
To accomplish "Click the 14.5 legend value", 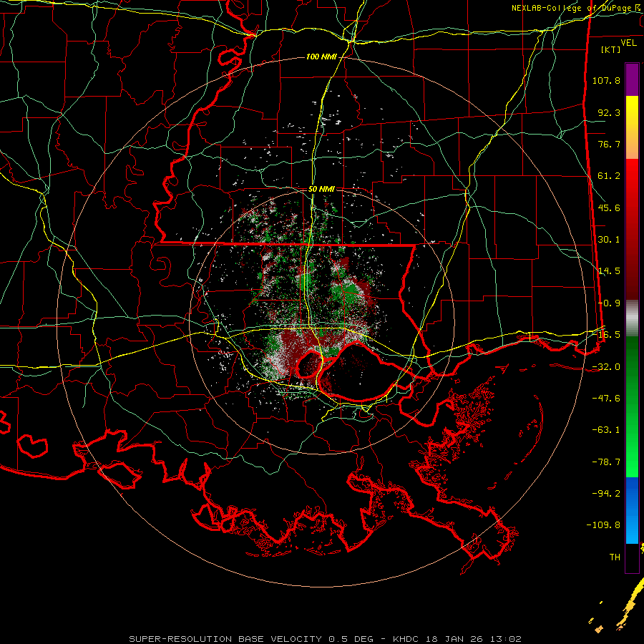I will point(609,271).
